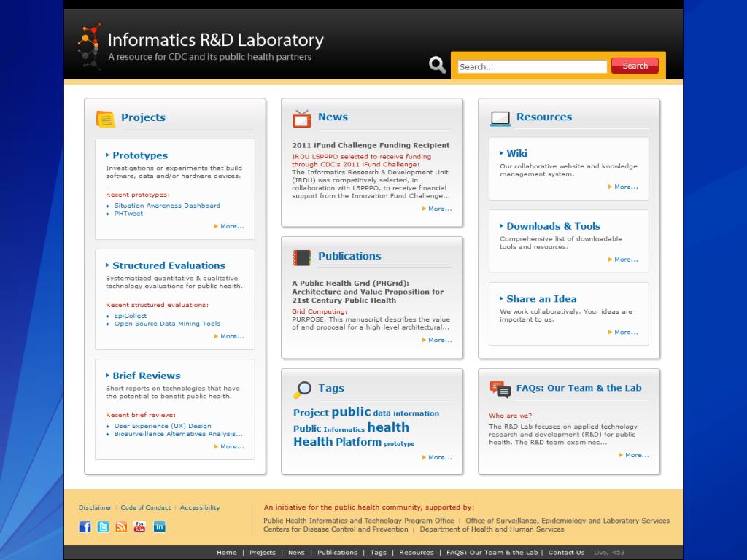The image size is (747, 560).
Task: Click the Resources laptop icon
Action: click(500, 119)
